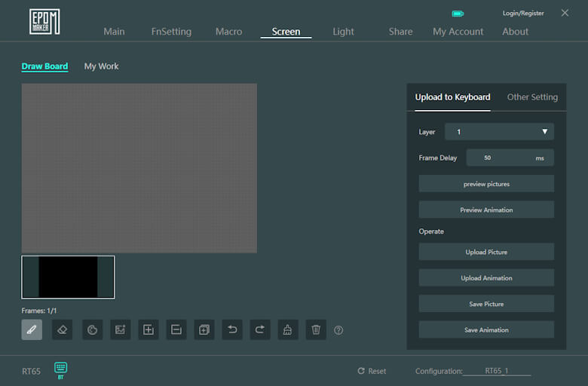Click the trash delete icon
588x386 pixels.
pos(316,329)
